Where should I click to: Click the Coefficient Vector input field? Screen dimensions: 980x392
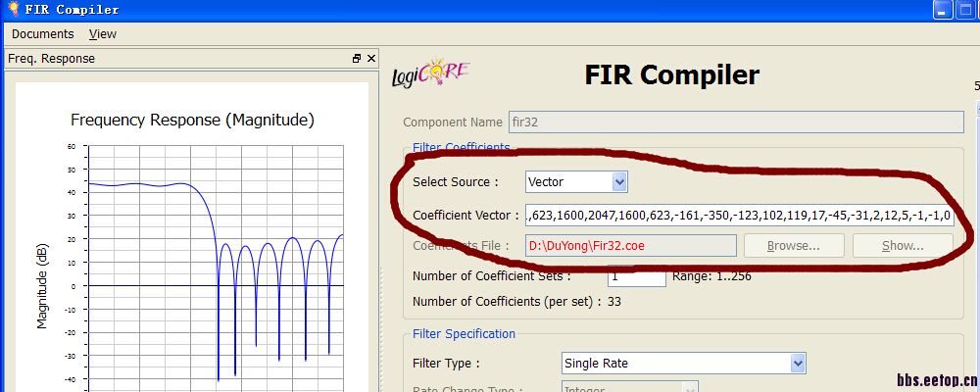coord(739,216)
